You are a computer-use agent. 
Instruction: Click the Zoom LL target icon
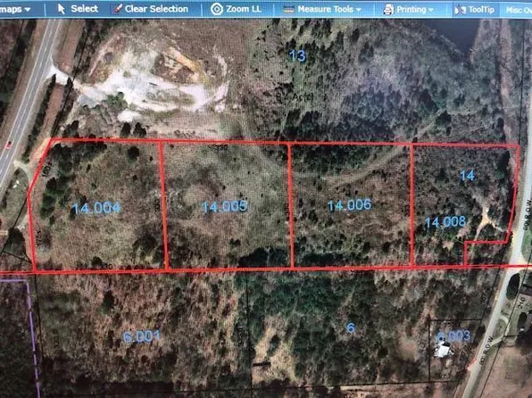pyautogui.click(x=217, y=9)
